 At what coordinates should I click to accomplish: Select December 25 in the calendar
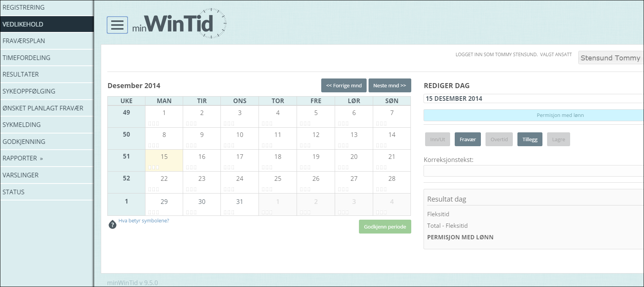[x=278, y=182]
